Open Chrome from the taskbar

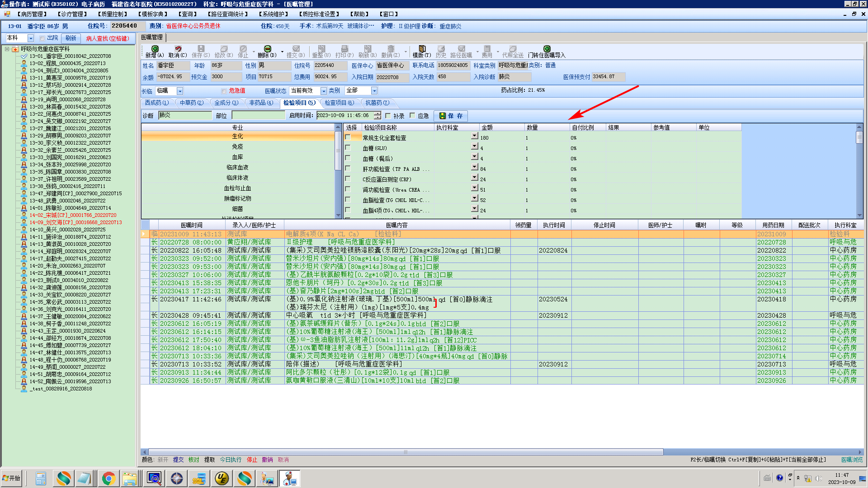pyautogui.click(x=108, y=479)
